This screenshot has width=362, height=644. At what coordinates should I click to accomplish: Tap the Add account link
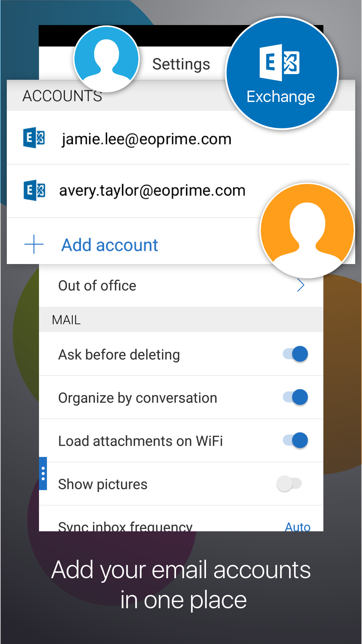[x=109, y=245]
